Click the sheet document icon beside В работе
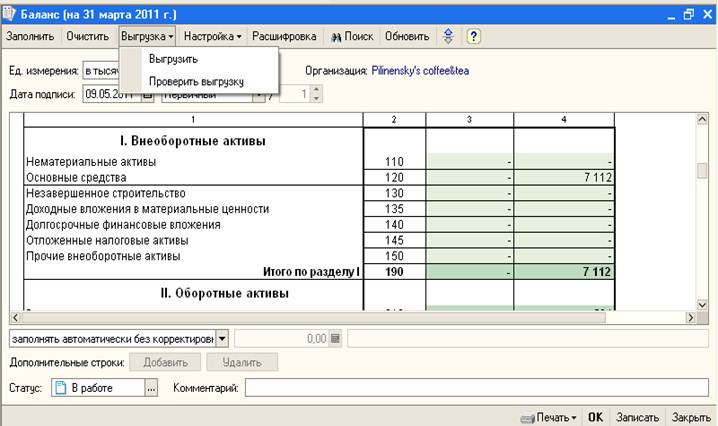 tap(60, 388)
